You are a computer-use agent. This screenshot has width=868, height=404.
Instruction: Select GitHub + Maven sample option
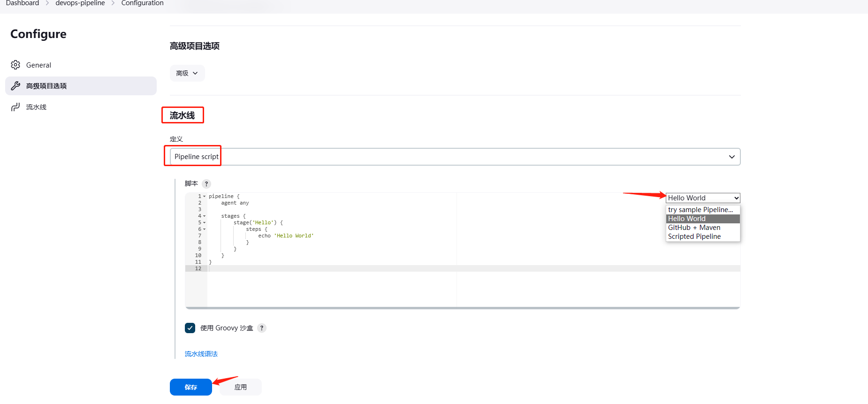(x=694, y=228)
